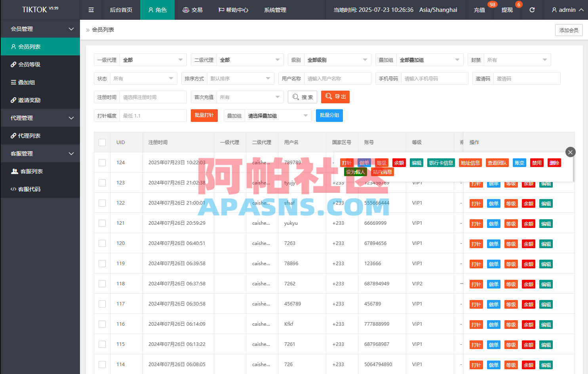The width and height of the screenshot is (588, 374).
Task: Collapse the 代理管理 sidebar section
Action: point(40,118)
